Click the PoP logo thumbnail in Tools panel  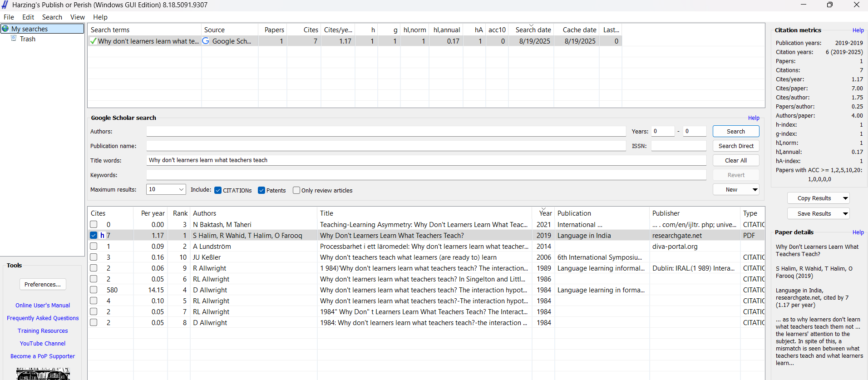pyautogui.click(x=43, y=374)
